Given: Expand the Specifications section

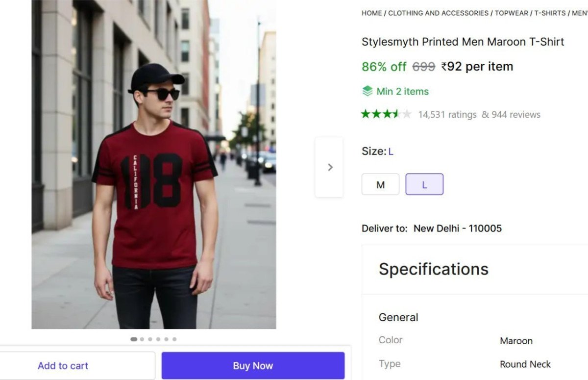Looking at the screenshot, I should [433, 269].
